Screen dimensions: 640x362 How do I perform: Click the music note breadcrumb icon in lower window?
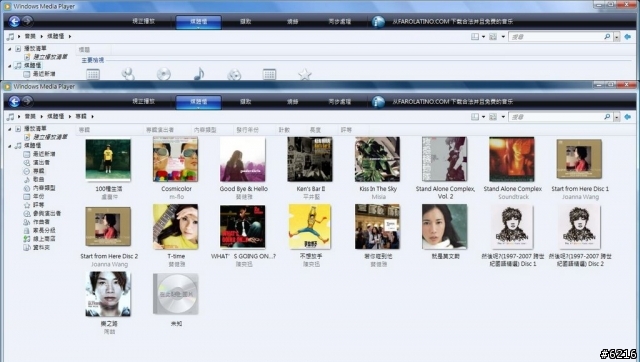pos(10,117)
